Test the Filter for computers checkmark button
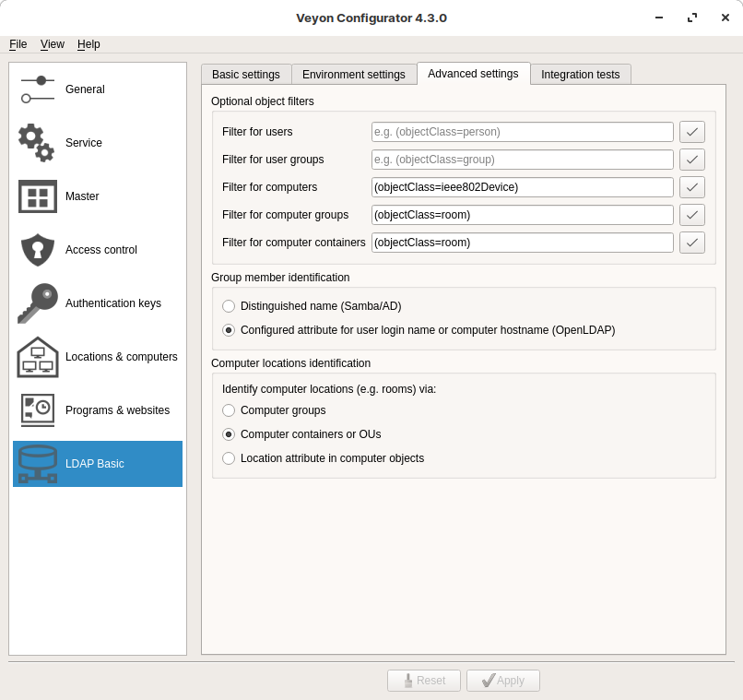Viewport: 743px width, 700px height. coord(691,187)
